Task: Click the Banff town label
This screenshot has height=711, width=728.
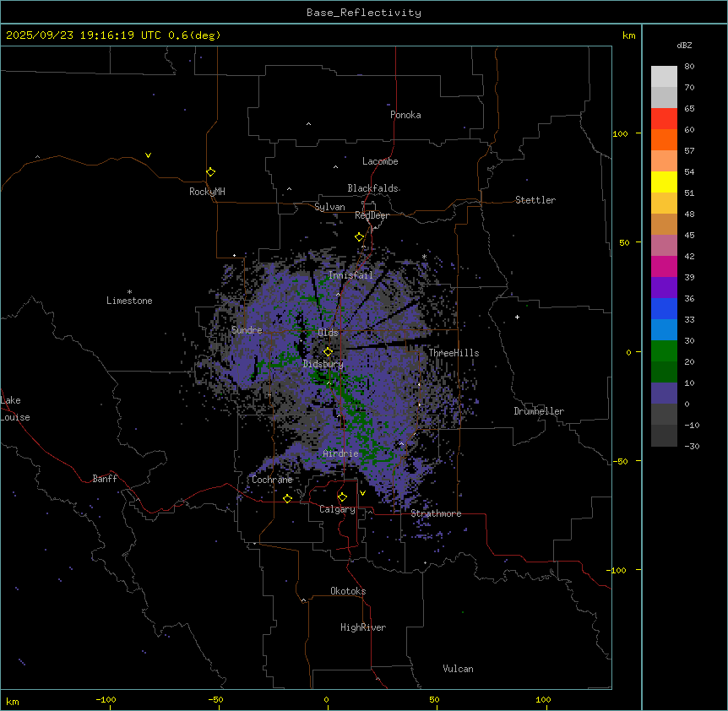Action: 105,479
